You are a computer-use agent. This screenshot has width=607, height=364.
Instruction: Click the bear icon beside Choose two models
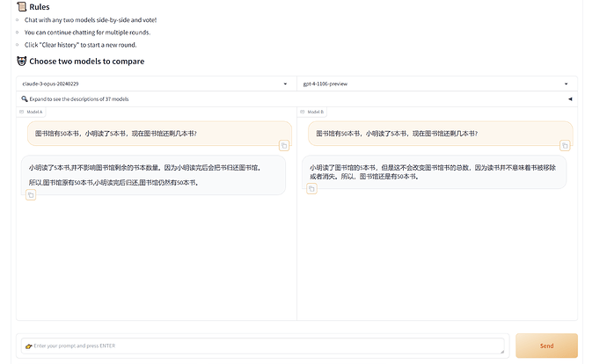pyautogui.click(x=22, y=62)
